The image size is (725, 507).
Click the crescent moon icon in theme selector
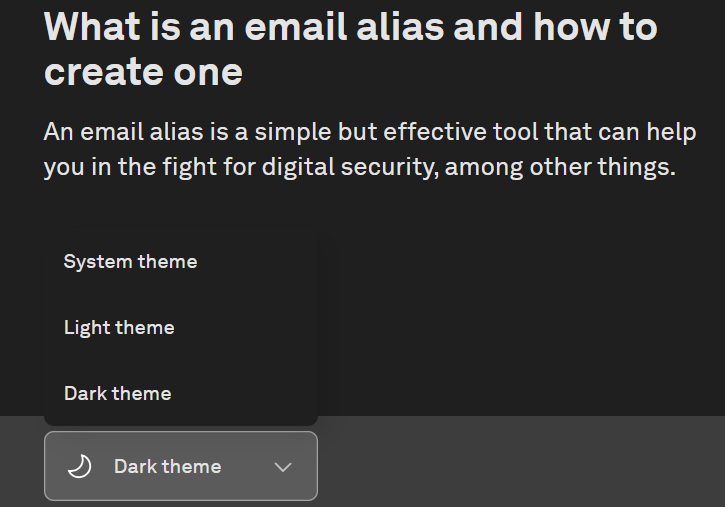(80, 466)
